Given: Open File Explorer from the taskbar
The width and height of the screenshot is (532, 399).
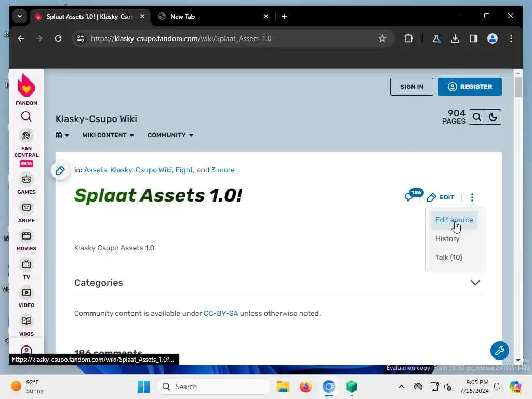Looking at the screenshot, I should (x=283, y=387).
